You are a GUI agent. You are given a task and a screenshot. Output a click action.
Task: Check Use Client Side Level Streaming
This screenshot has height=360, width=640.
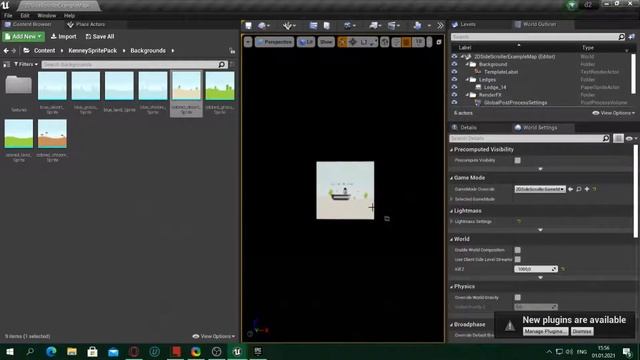518,260
